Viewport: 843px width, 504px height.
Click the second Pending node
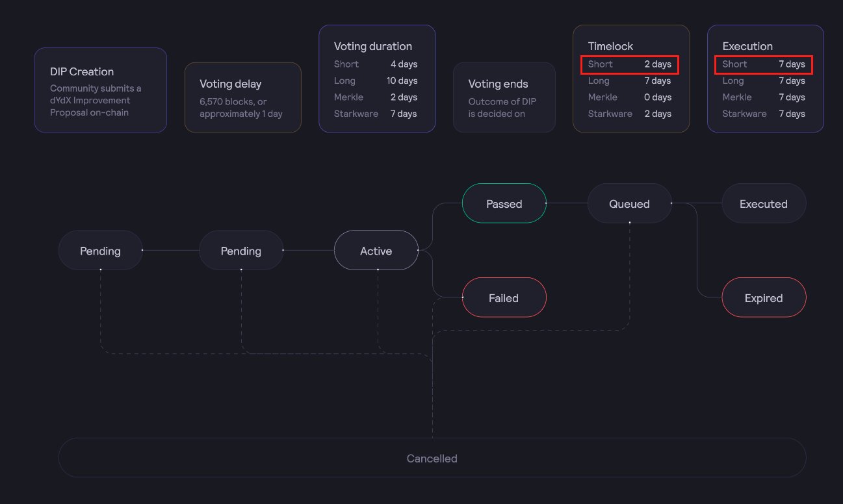[x=240, y=250]
